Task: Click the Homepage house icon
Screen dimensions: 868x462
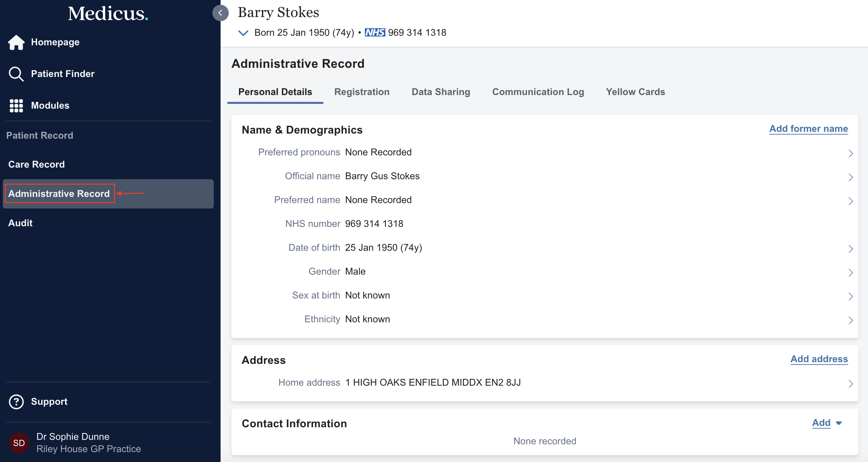Action: (x=16, y=42)
